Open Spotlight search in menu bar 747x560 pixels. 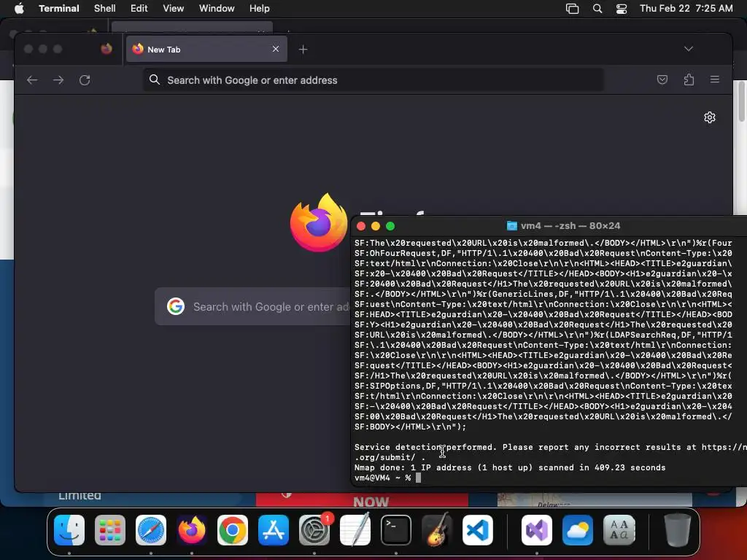click(597, 9)
